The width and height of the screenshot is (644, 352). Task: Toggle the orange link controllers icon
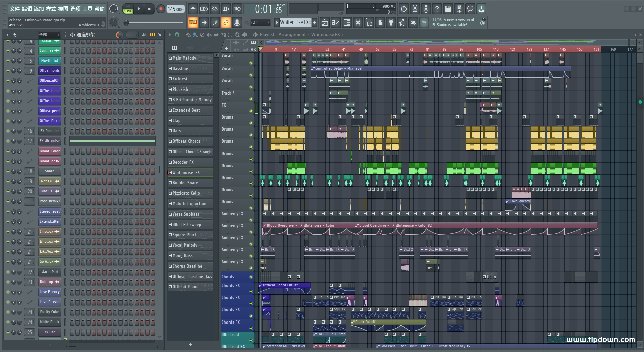pyautogui.click(x=226, y=23)
